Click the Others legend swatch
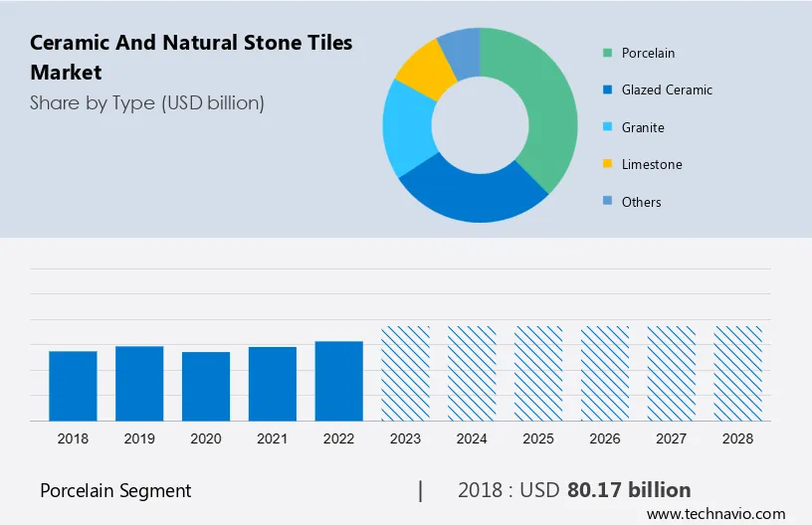This screenshot has width=812, height=525. [x=607, y=201]
